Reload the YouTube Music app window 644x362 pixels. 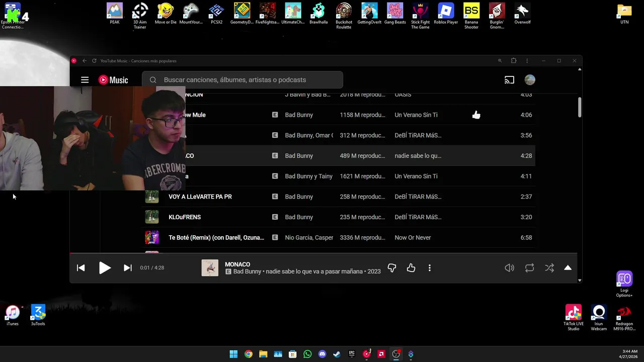point(94,61)
